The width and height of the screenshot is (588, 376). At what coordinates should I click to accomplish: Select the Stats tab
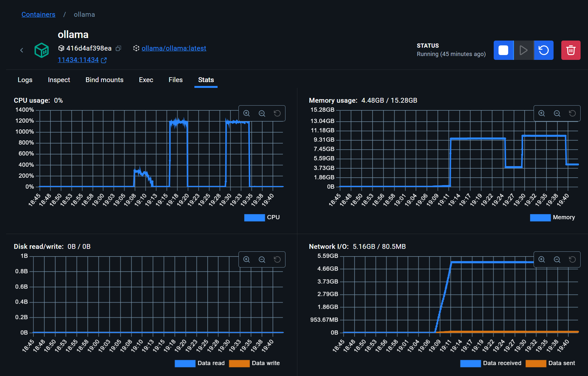click(x=206, y=80)
